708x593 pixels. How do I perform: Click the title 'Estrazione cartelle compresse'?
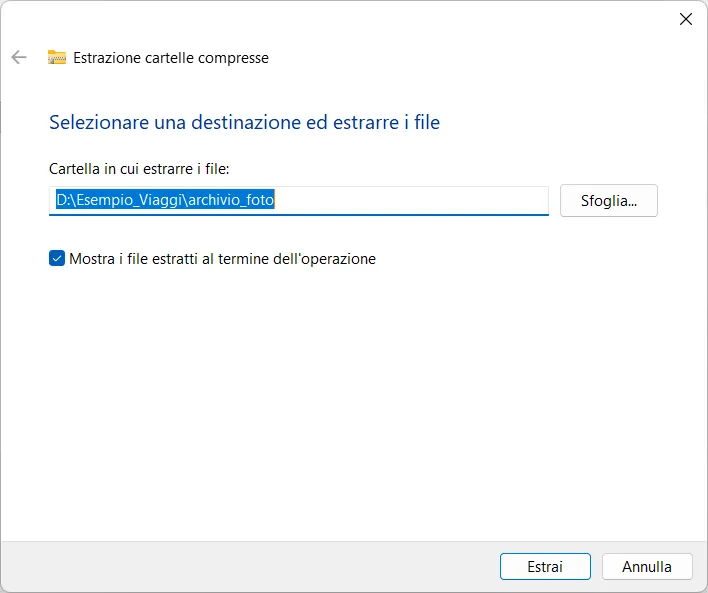(x=171, y=58)
